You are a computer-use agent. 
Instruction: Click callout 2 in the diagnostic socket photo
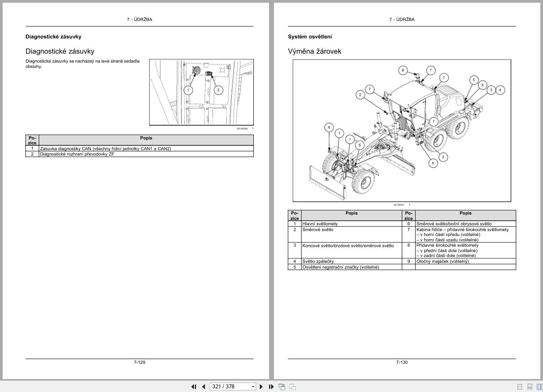218,90
